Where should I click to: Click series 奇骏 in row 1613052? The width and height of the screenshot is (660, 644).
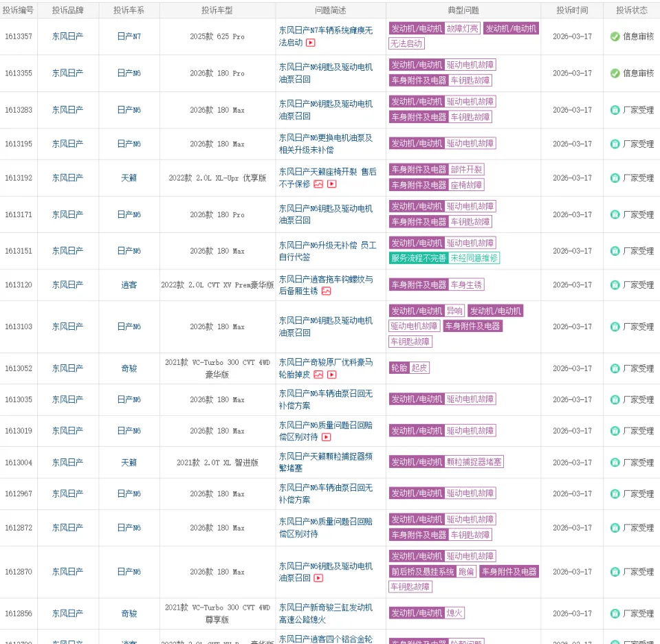point(129,368)
